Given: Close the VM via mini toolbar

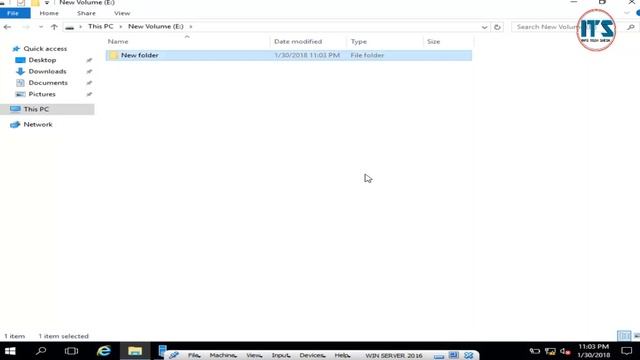Looking at the screenshot, I should (x=469, y=356).
